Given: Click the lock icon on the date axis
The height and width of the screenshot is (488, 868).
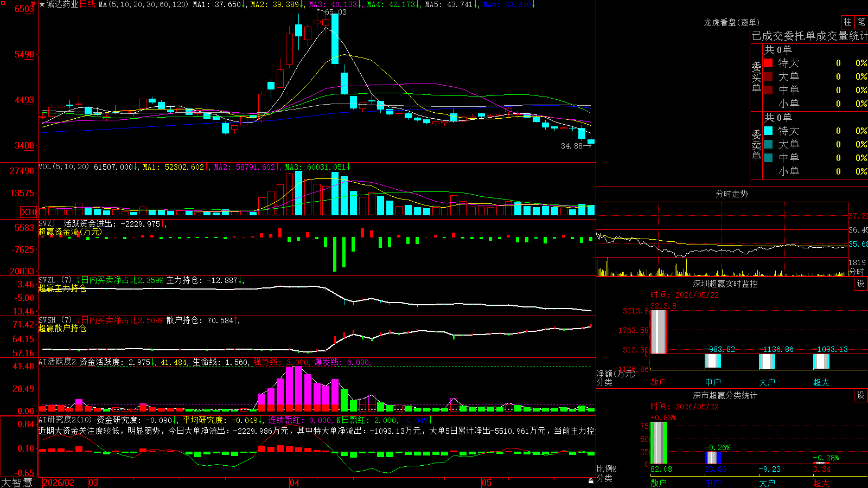Looking at the screenshot, I should coord(591,481).
